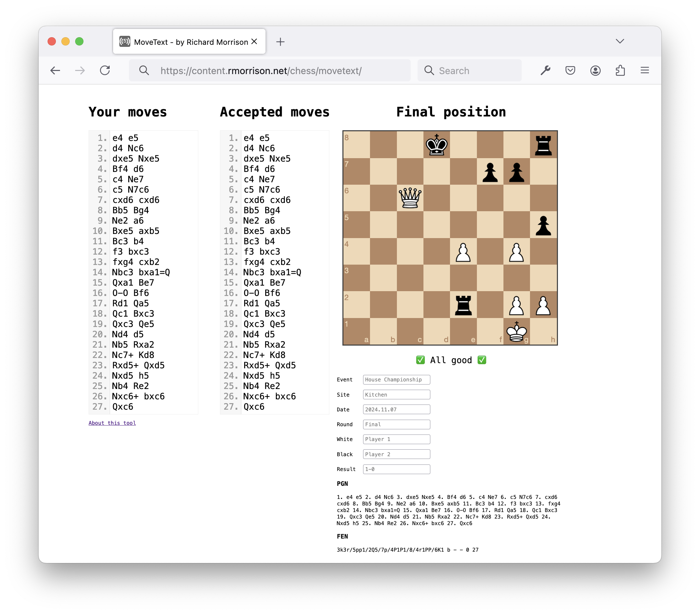
Task: Open the account profile icon
Action: point(595,71)
